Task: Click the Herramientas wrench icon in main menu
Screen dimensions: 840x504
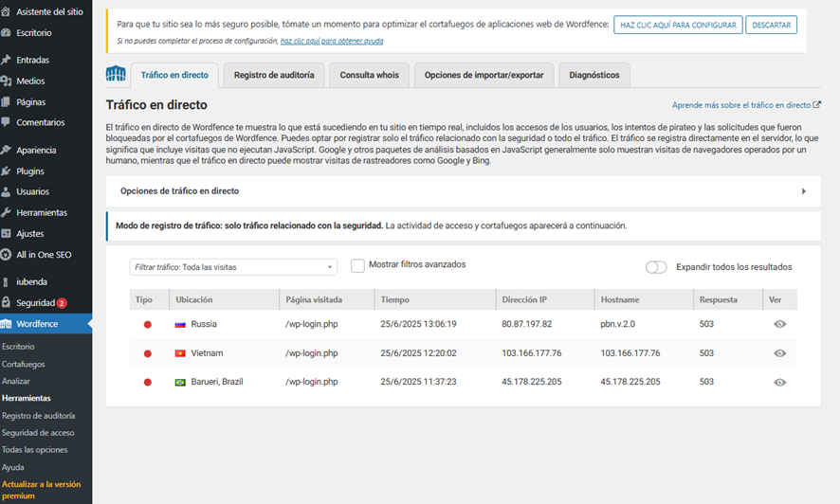Action: coord(6,212)
